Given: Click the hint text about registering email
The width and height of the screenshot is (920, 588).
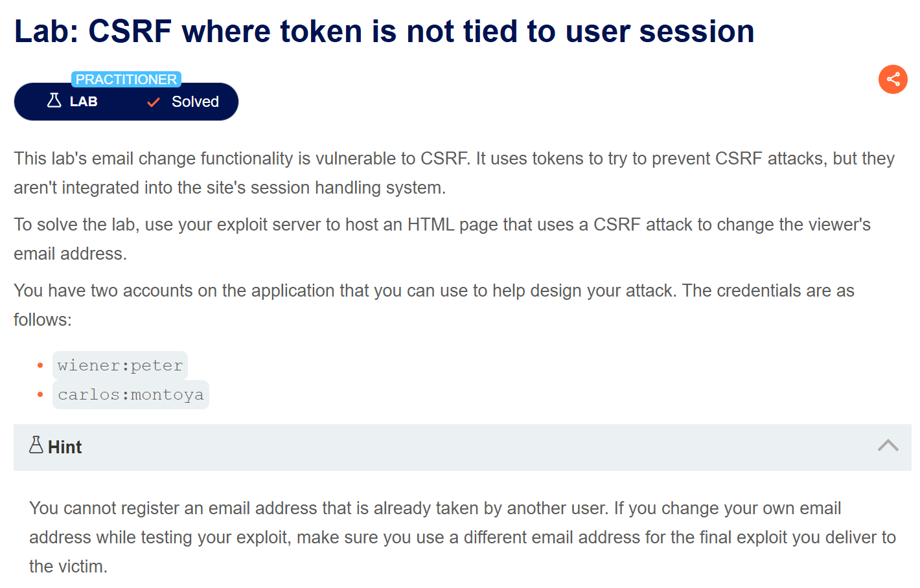Looking at the screenshot, I should coord(461,537).
